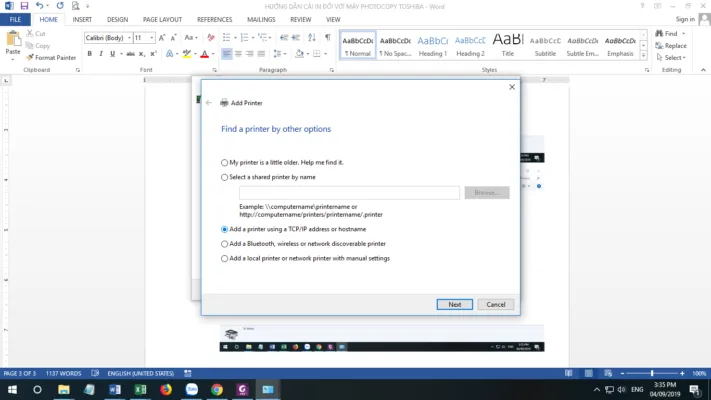Open the PAGE LAYOUT ribbon tab
711x400 pixels.
pyautogui.click(x=162, y=19)
